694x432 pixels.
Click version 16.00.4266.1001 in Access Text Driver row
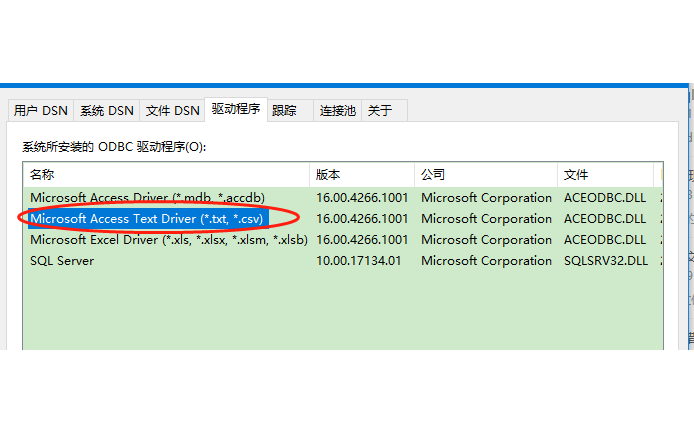362,219
